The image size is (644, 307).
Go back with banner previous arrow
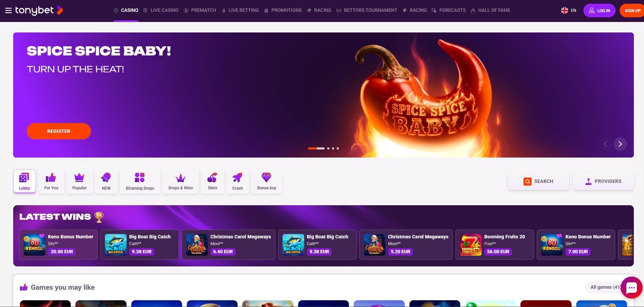coord(605,144)
